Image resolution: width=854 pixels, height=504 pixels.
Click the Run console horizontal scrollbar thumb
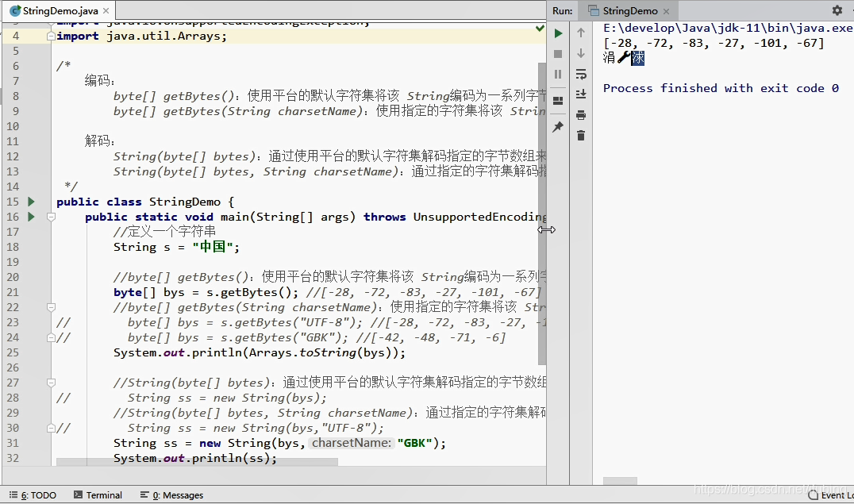(x=620, y=480)
